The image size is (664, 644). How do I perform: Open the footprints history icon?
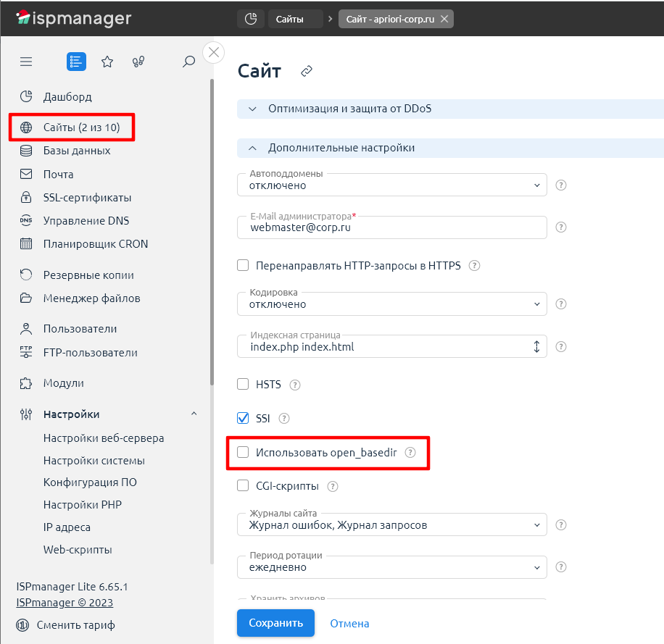(138, 62)
